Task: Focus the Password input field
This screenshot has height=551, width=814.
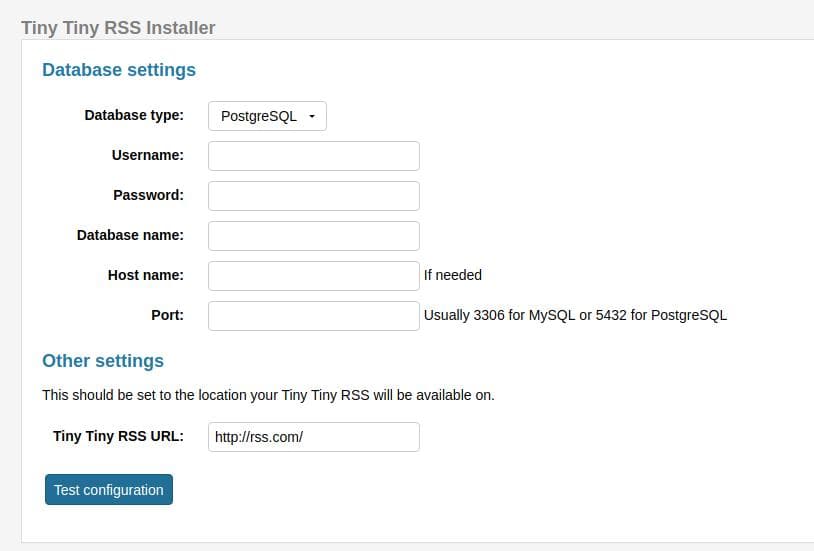Action: tap(314, 196)
